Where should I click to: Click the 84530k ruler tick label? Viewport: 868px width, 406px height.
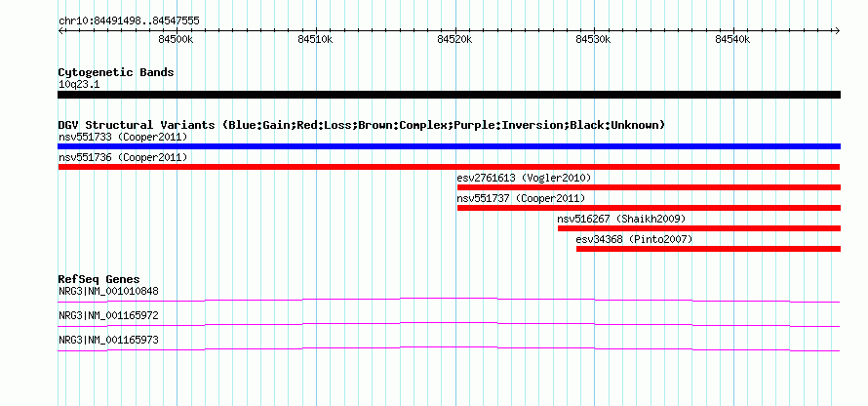click(593, 39)
